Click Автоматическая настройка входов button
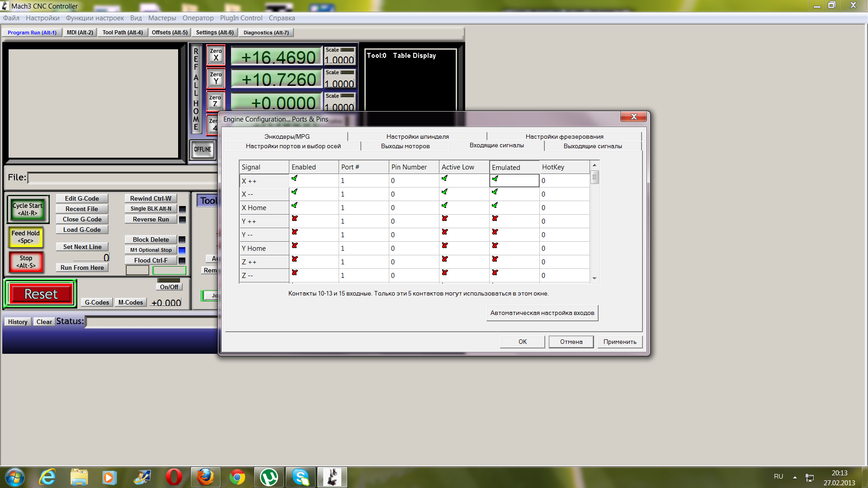This screenshot has height=488, width=868. pyautogui.click(x=542, y=313)
